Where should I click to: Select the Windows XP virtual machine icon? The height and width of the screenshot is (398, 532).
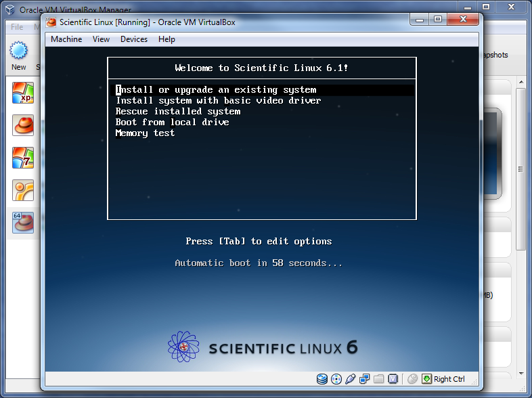pyautogui.click(x=23, y=93)
